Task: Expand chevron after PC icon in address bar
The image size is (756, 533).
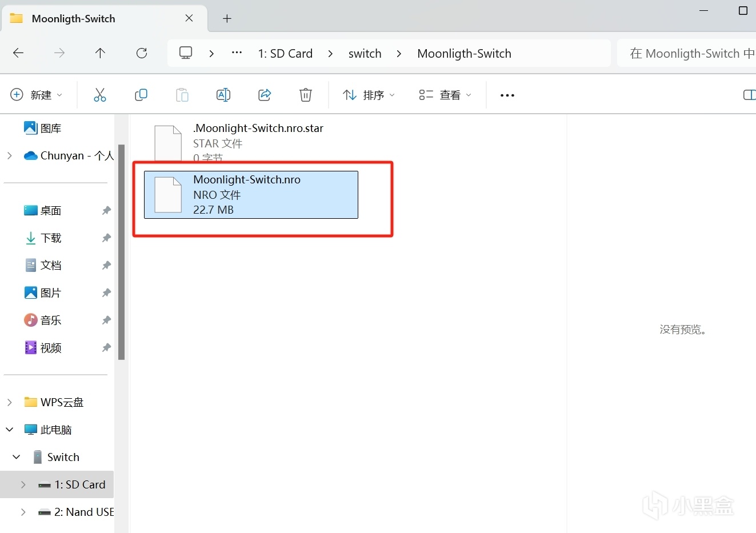Action: click(211, 53)
